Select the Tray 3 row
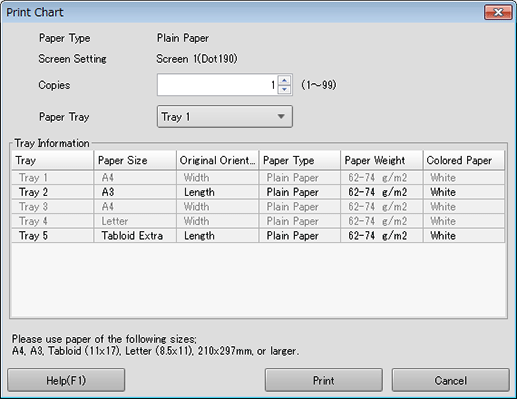 click(x=258, y=207)
